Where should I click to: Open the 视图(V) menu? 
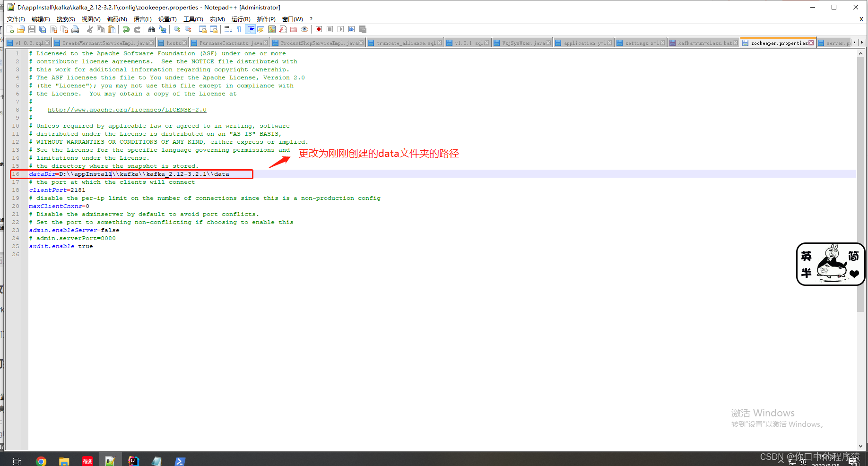91,19
